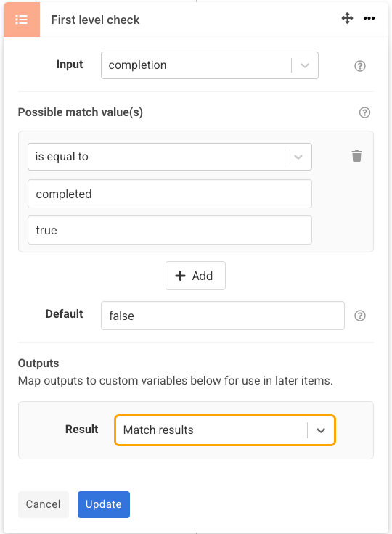This screenshot has height=534, width=392.
Task: Click the help icon beside Possible match value(s)
Action: click(364, 112)
